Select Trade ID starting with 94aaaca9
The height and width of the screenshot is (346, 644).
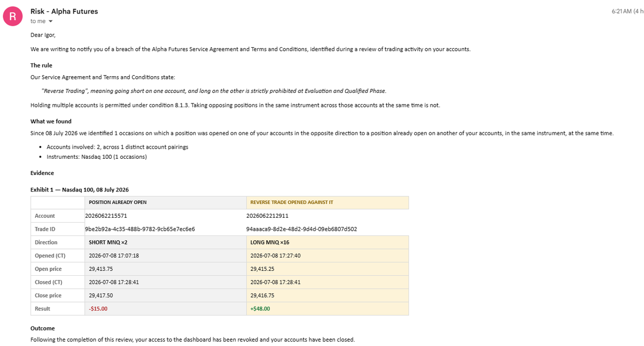pos(302,229)
